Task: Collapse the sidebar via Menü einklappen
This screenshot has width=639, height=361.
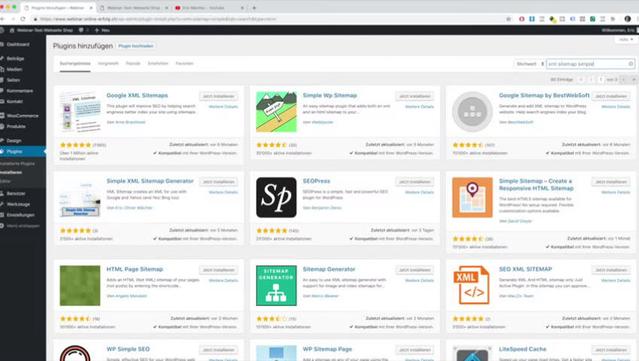Action: (x=23, y=226)
